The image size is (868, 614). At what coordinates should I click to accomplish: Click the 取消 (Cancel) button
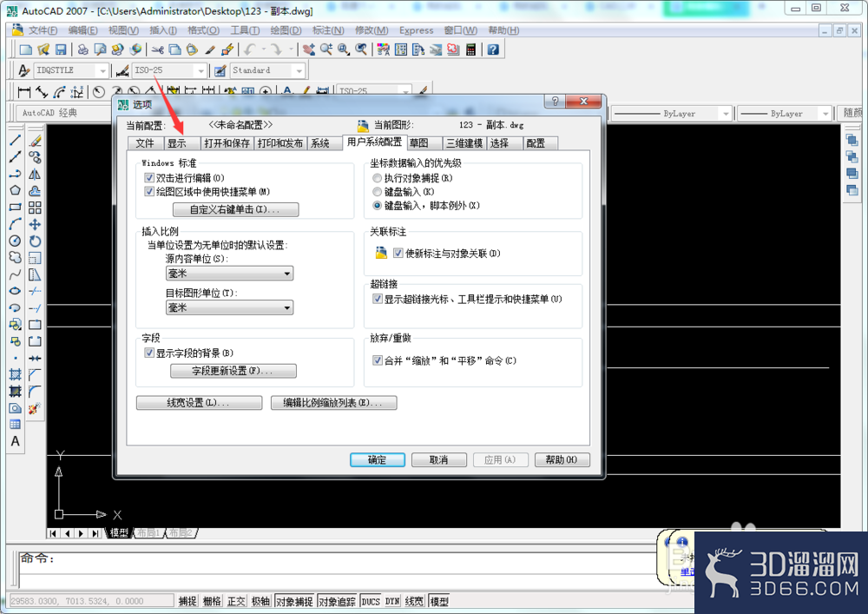(439, 460)
